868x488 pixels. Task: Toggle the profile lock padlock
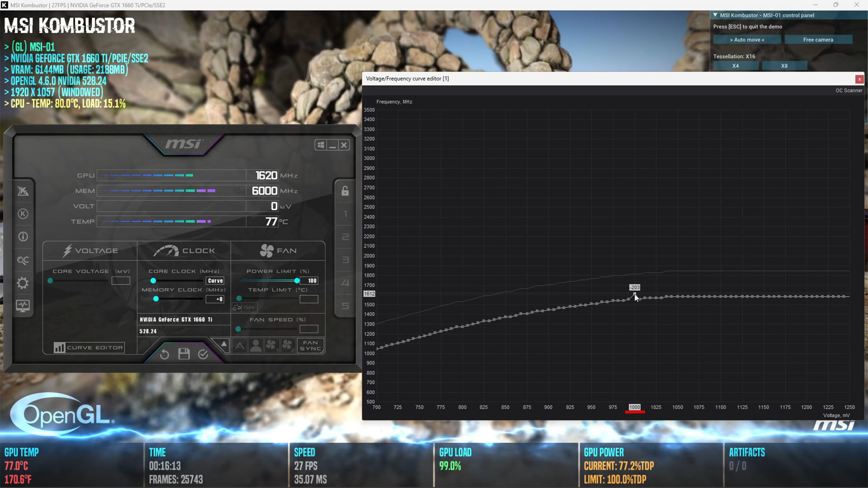(345, 191)
